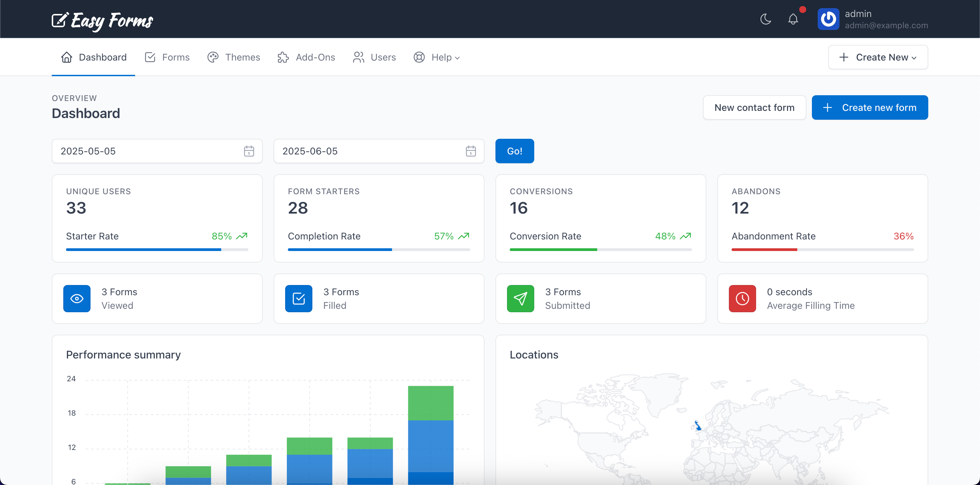
Task: Click the Add-Ons puzzle piece icon
Action: click(283, 57)
